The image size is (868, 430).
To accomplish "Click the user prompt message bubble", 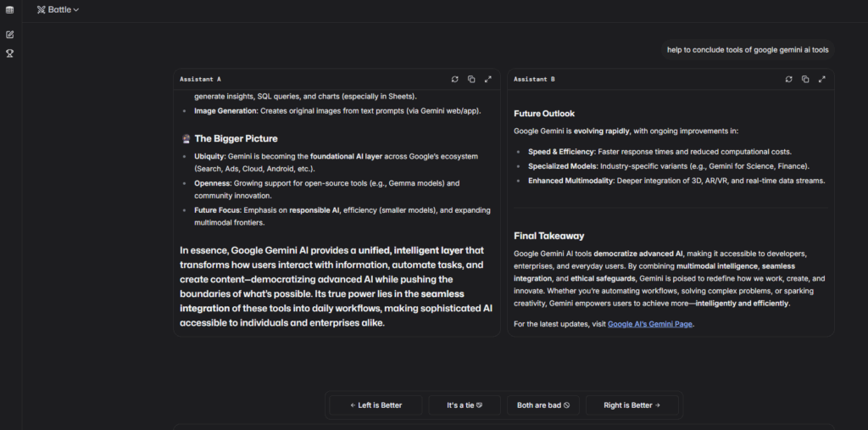I will click(x=748, y=50).
